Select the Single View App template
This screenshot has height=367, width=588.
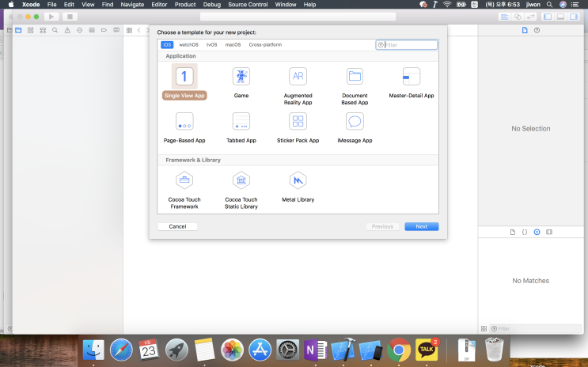point(184,78)
